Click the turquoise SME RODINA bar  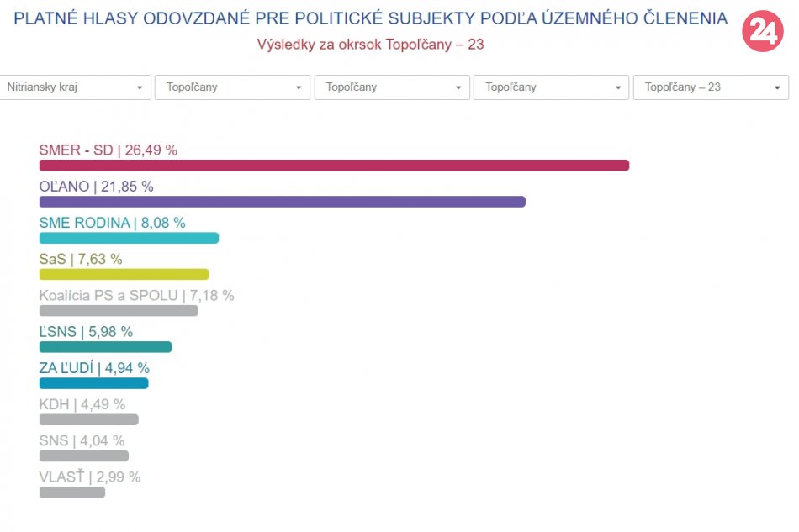pyautogui.click(x=129, y=238)
